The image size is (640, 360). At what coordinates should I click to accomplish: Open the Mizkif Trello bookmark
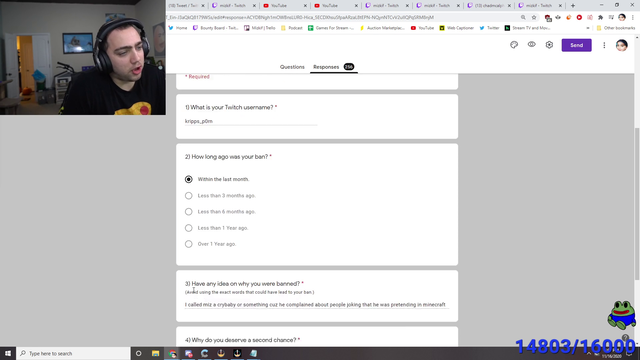coord(260,28)
